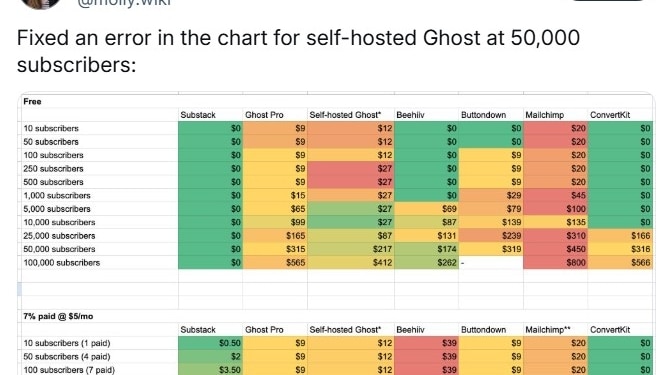667x375 pixels.
Task: Open the @molly.wiki handle link
Action: (x=124, y=3)
